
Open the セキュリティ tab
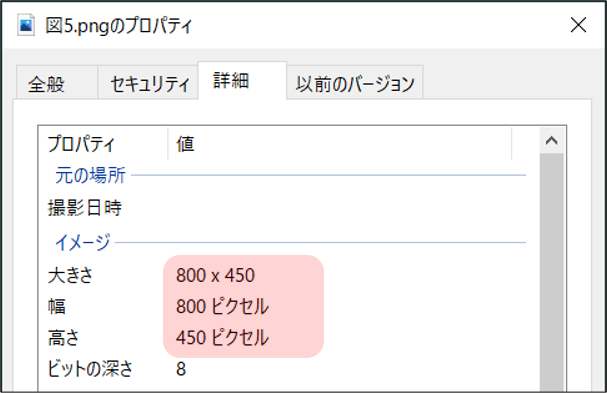click(148, 83)
